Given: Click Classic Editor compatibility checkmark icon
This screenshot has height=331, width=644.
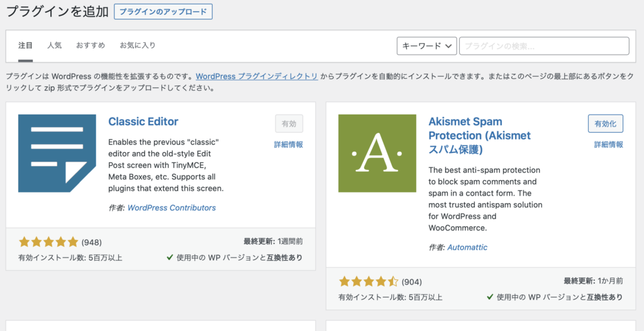Looking at the screenshot, I should 169,257.
